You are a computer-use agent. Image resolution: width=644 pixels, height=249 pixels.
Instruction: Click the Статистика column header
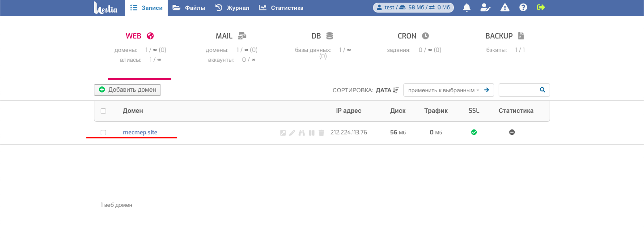[x=516, y=111]
